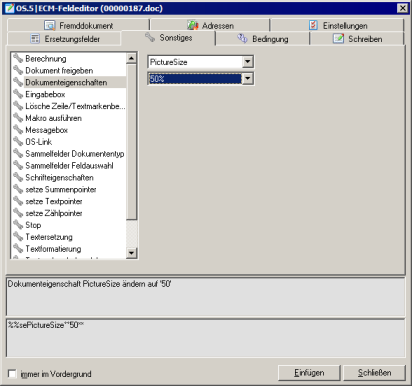Select setze Zählpointer entry
This screenshot has width=412, height=386.
(x=54, y=213)
